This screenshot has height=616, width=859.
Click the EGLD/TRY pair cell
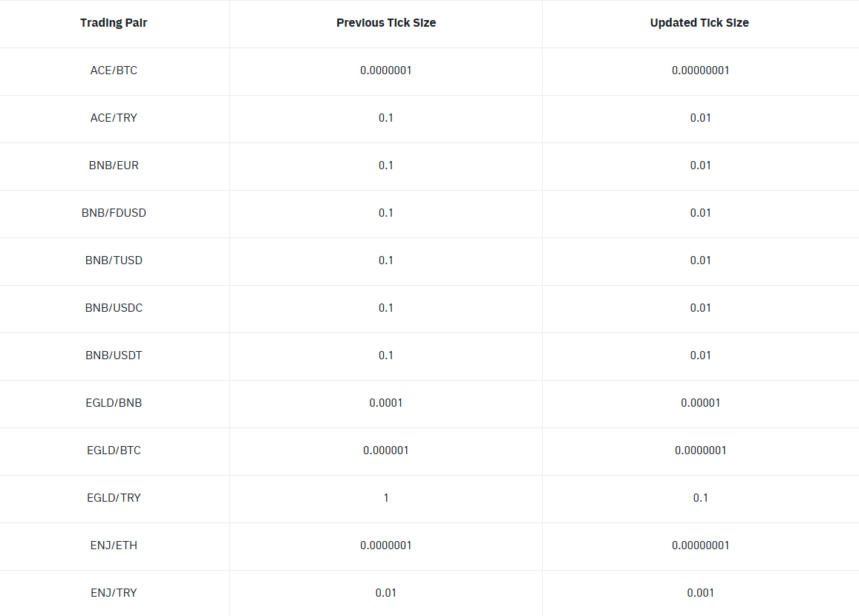click(114, 498)
